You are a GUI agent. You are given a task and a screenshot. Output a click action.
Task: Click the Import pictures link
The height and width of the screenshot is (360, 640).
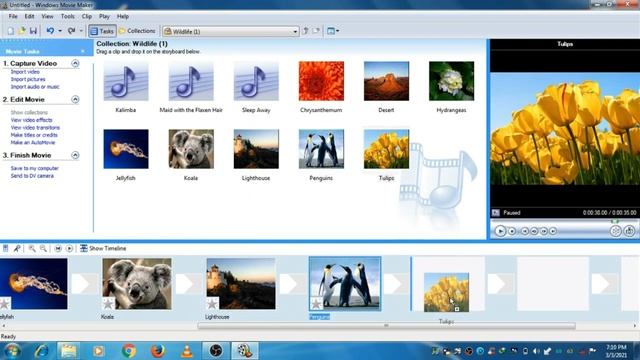[28, 79]
